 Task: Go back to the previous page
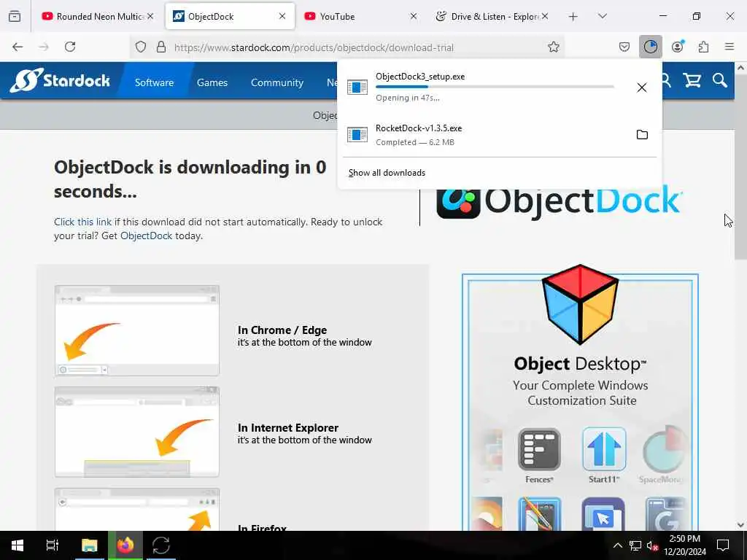point(18,47)
